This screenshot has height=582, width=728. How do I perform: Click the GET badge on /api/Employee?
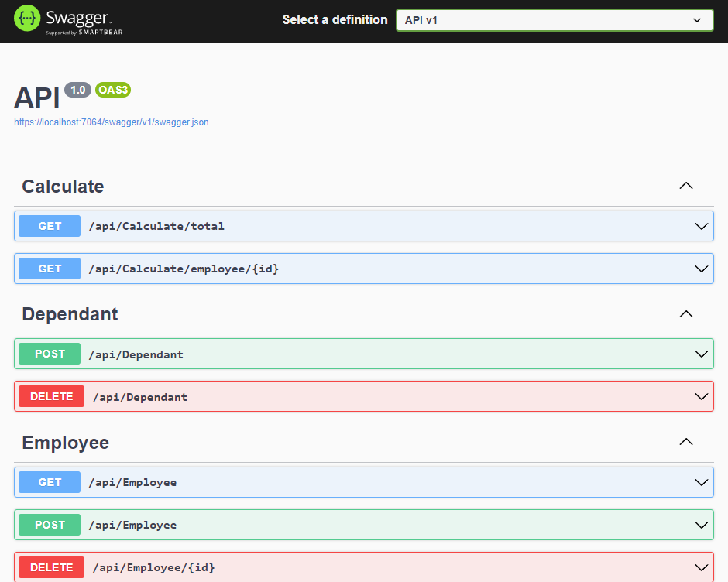tap(49, 481)
